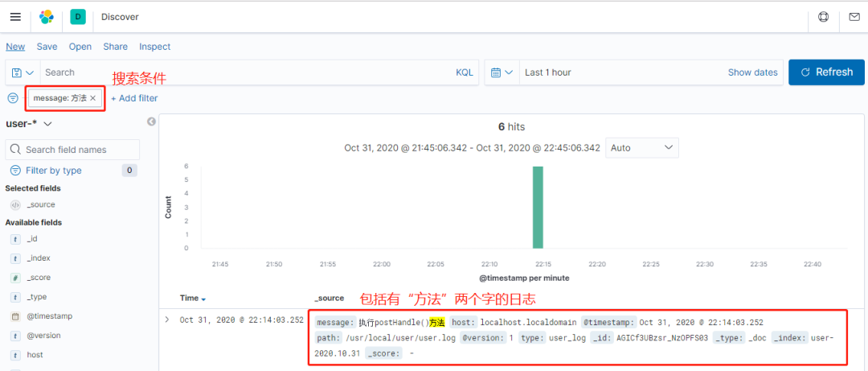Select the _index available field

(x=39, y=258)
